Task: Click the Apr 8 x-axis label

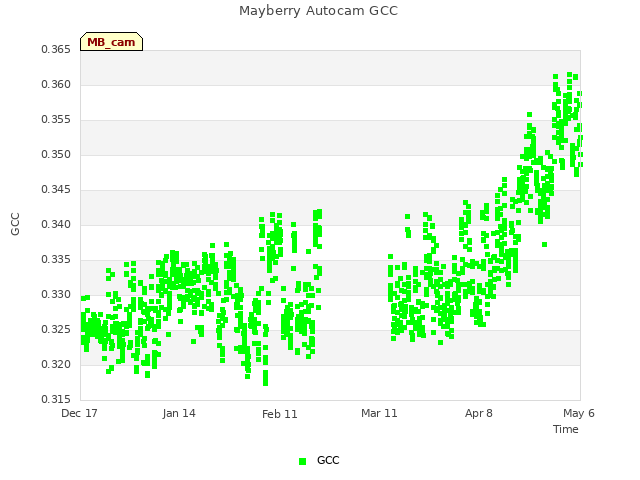Action: coord(479,413)
